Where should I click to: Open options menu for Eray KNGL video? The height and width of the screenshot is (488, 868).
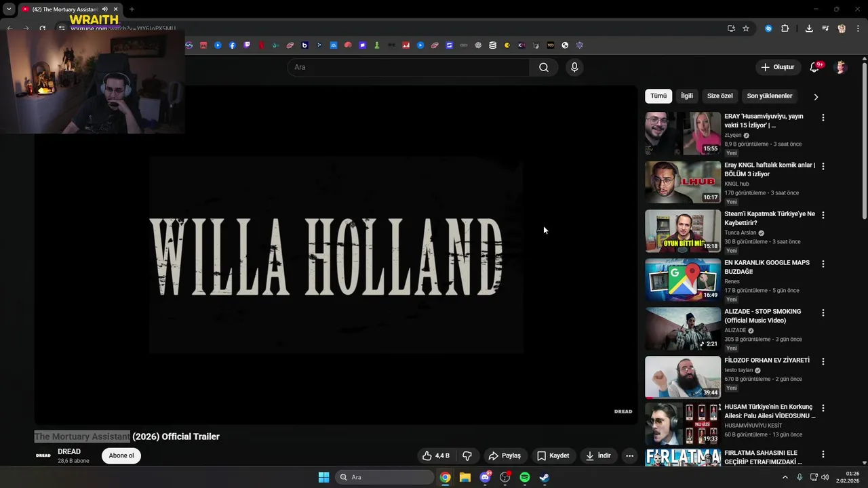click(x=823, y=166)
